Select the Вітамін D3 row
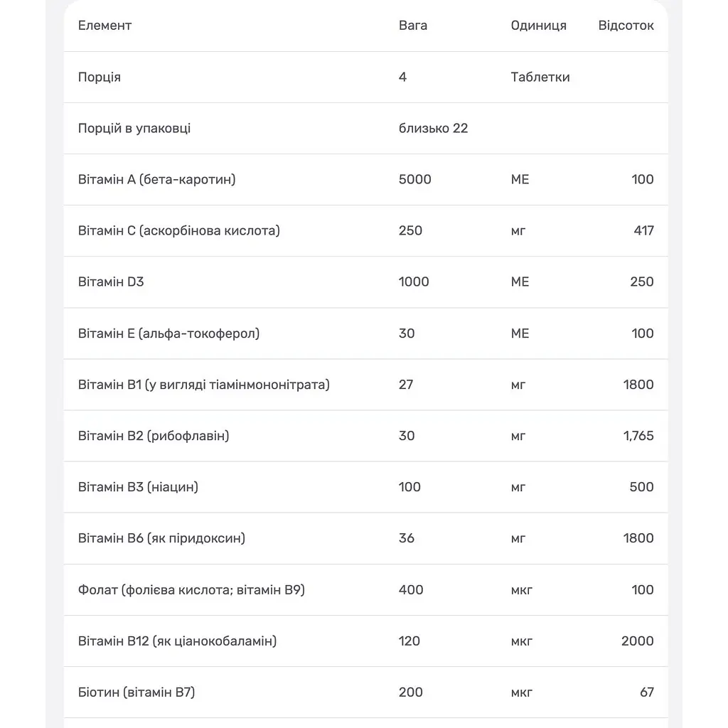Screen dimensions: 728x728 [x=366, y=282]
